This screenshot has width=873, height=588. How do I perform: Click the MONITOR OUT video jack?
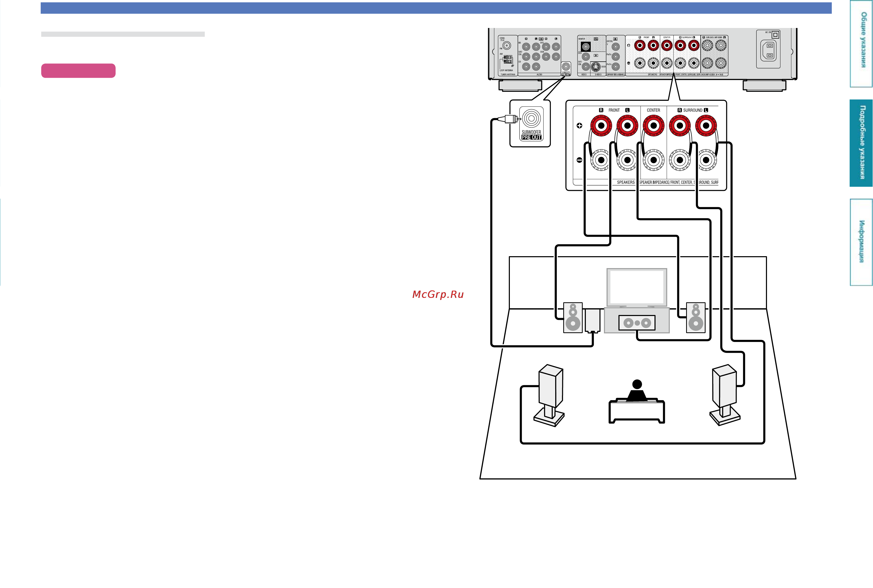[586, 47]
